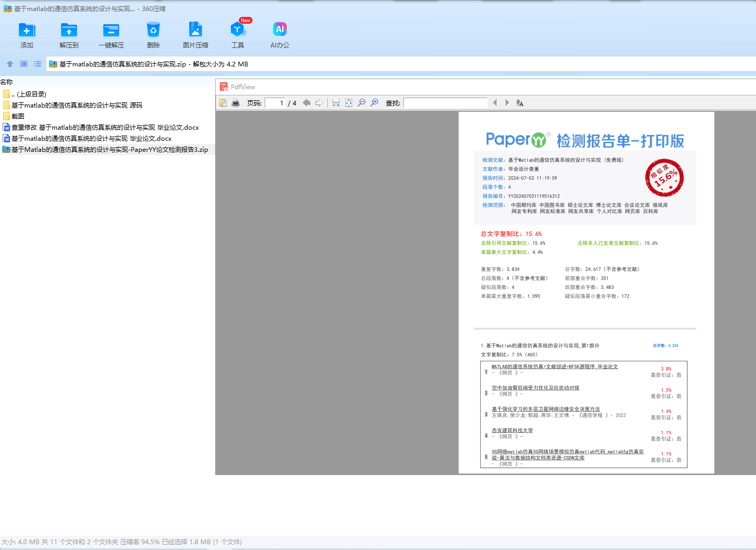This screenshot has width=756, height=550.
Task: Click the archive path address bar
Action: pyautogui.click(x=401, y=64)
